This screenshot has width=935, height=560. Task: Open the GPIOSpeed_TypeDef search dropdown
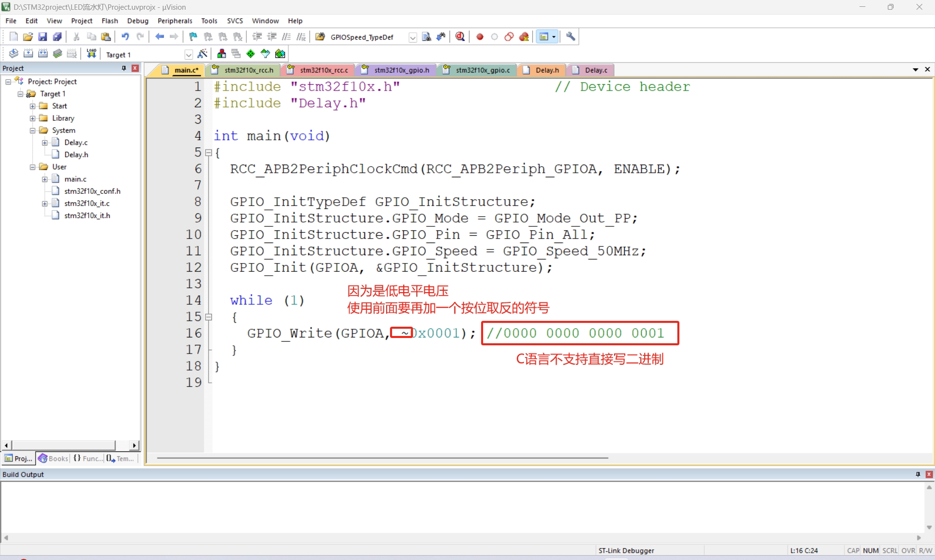pyautogui.click(x=412, y=37)
